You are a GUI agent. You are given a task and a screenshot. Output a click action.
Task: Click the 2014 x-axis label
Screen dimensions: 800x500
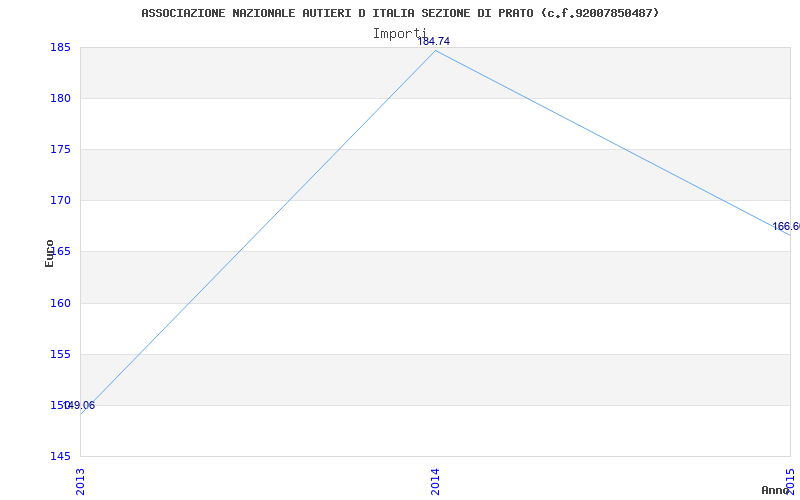click(435, 481)
